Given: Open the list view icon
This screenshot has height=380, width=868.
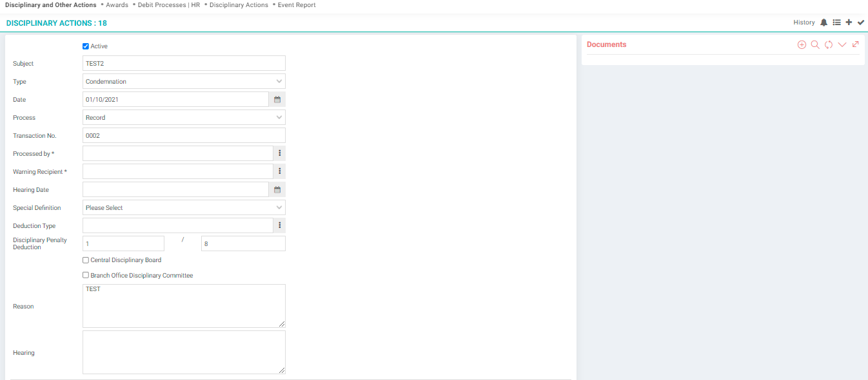Looking at the screenshot, I should point(836,23).
